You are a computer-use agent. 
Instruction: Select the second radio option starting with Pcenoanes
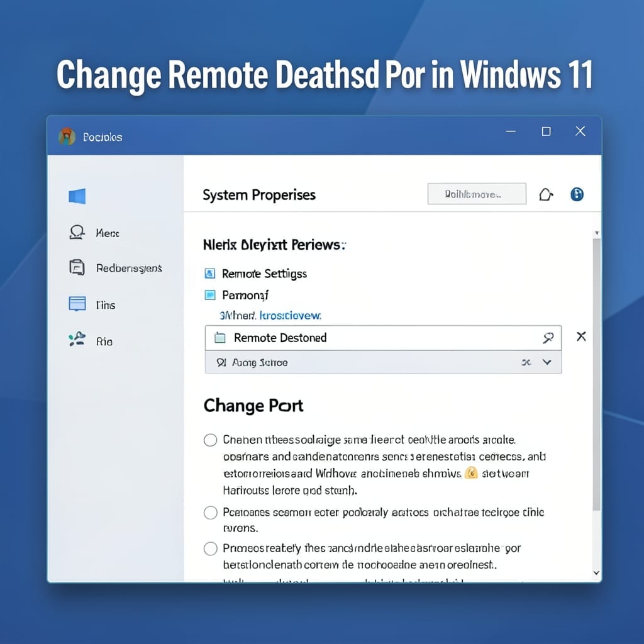(x=210, y=513)
